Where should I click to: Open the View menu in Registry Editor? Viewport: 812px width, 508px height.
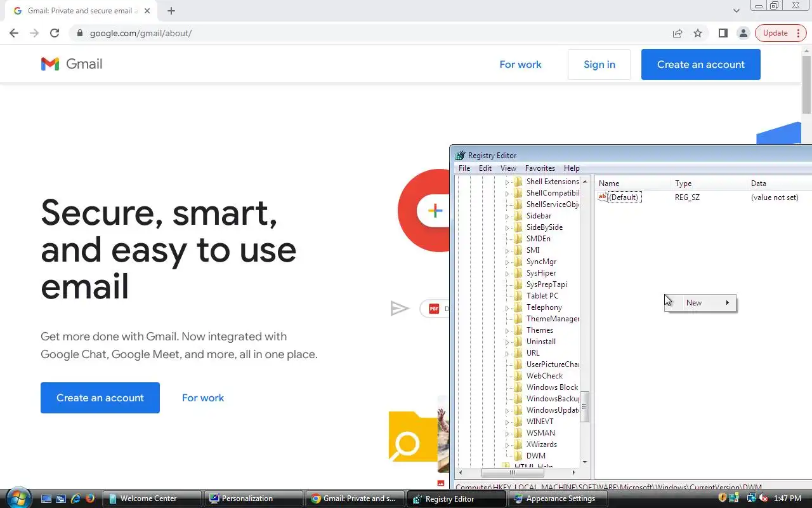pyautogui.click(x=508, y=168)
